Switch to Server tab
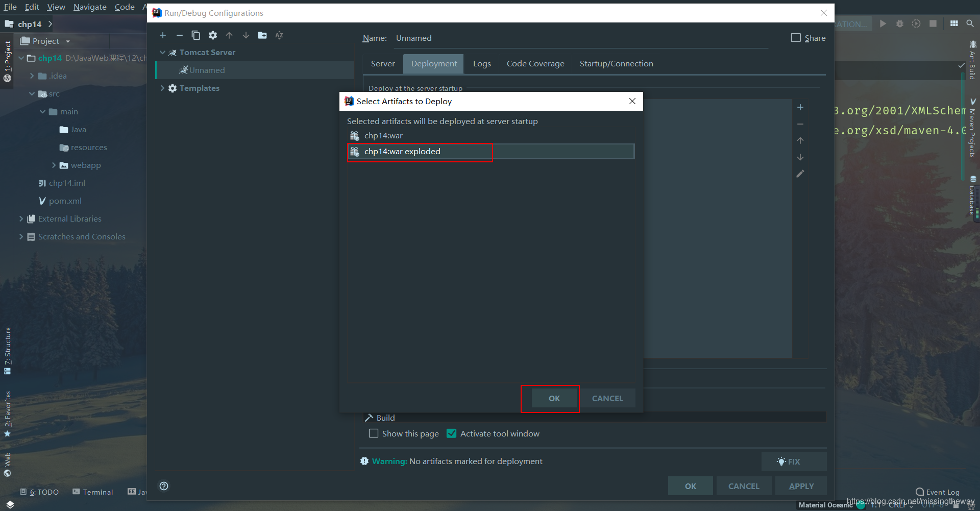 tap(383, 63)
